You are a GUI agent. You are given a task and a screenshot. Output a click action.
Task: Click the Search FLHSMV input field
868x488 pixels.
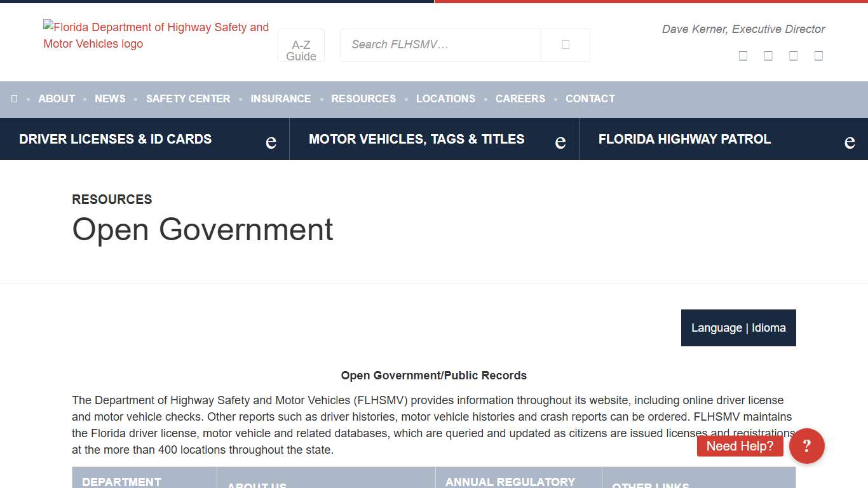[440, 44]
